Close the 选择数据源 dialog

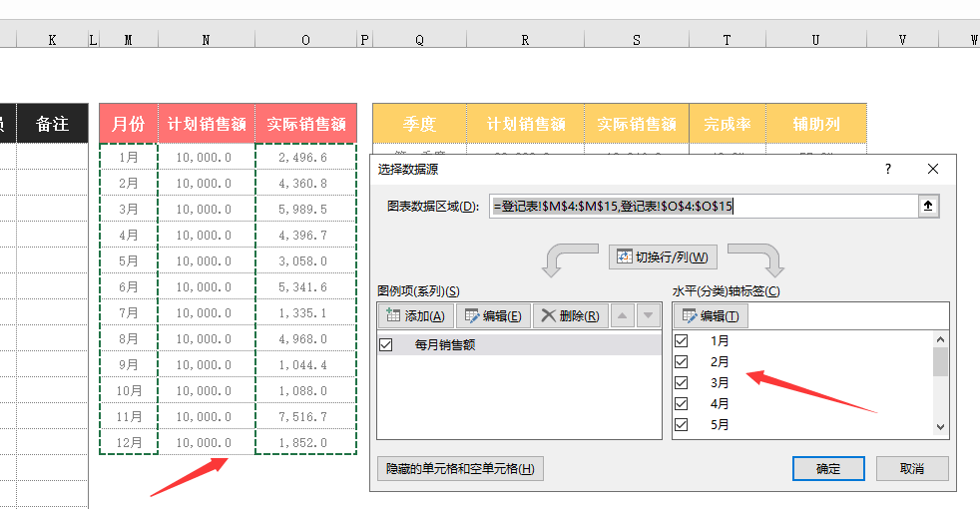tap(933, 169)
